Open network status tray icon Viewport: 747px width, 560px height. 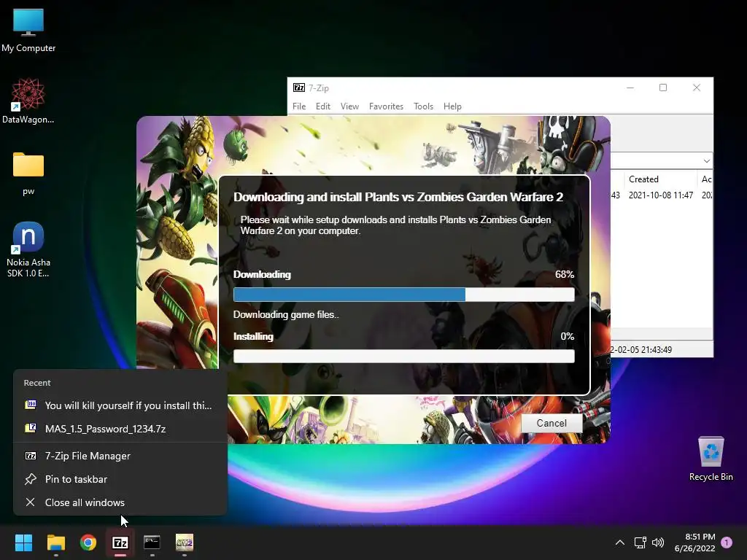click(x=640, y=542)
